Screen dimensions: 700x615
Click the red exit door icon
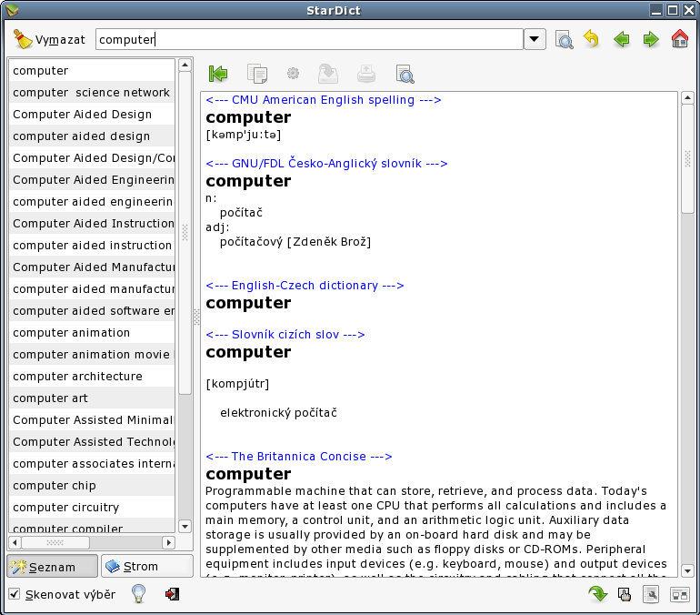(173, 594)
